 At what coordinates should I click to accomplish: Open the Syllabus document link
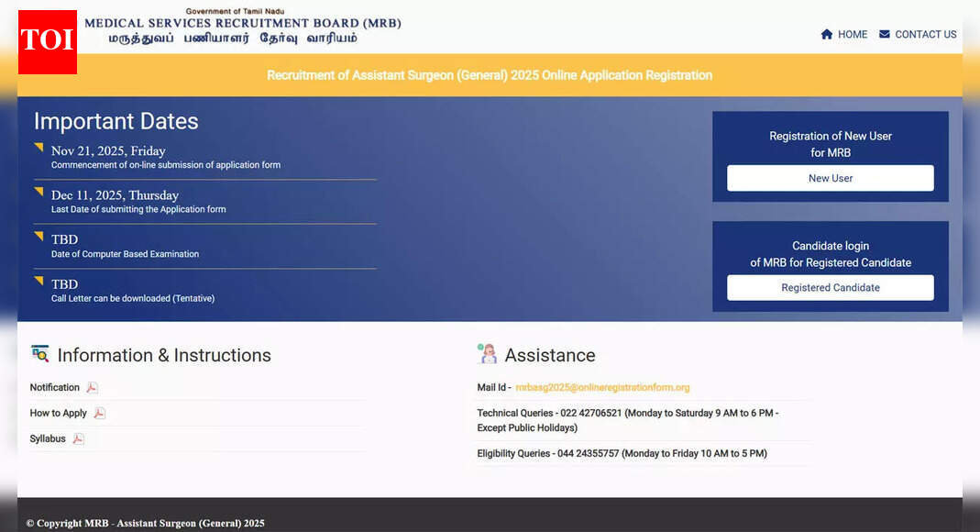[48, 438]
